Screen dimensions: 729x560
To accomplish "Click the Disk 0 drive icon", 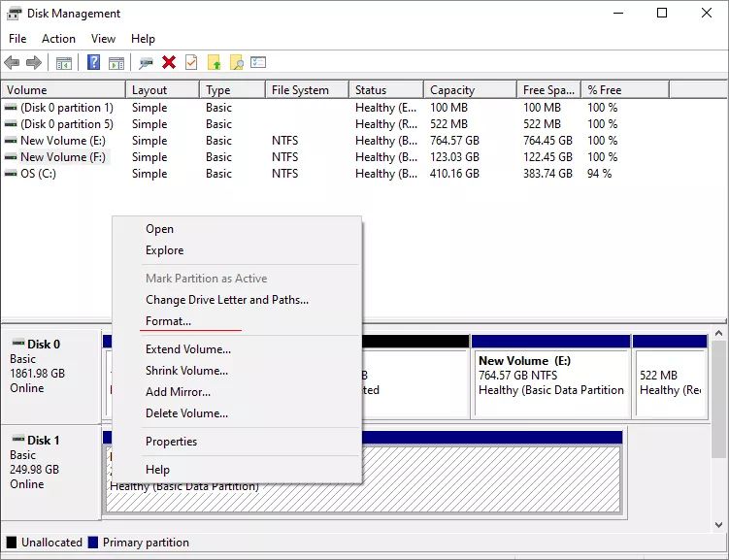I will (x=18, y=343).
